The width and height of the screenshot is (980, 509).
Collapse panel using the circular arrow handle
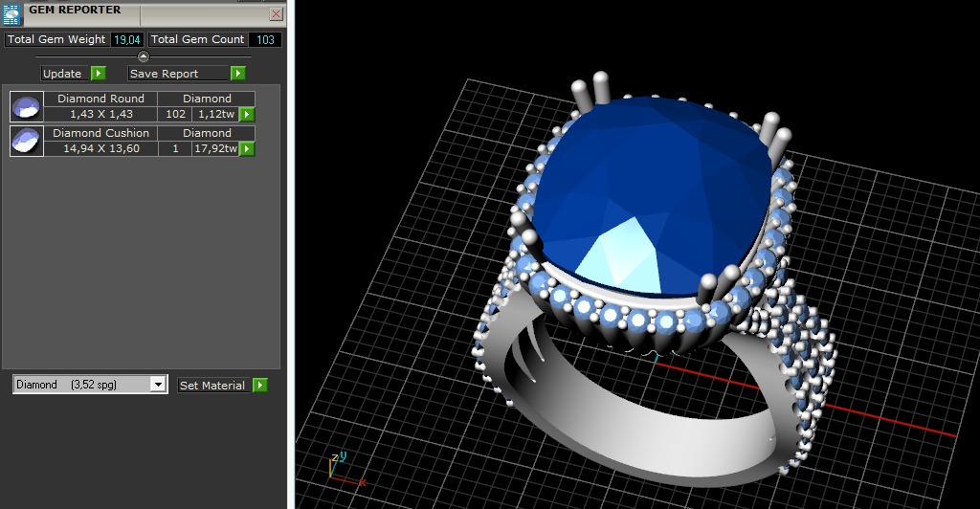(144, 56)
